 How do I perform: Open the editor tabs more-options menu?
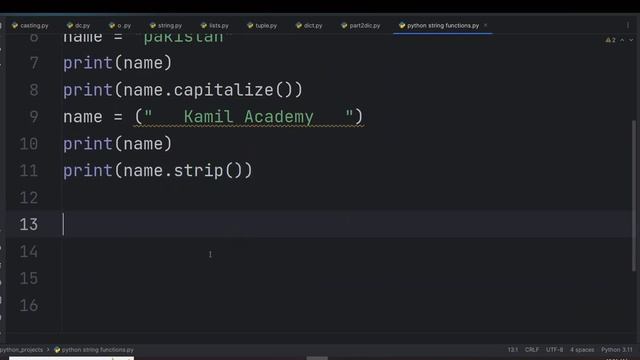628,25
